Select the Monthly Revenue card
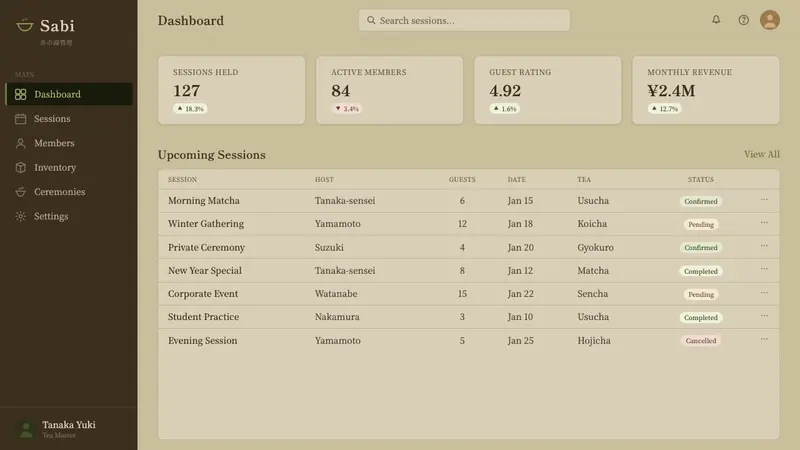Image resolution: width=800 pixels, height=450 pixels. click(706, 90)
